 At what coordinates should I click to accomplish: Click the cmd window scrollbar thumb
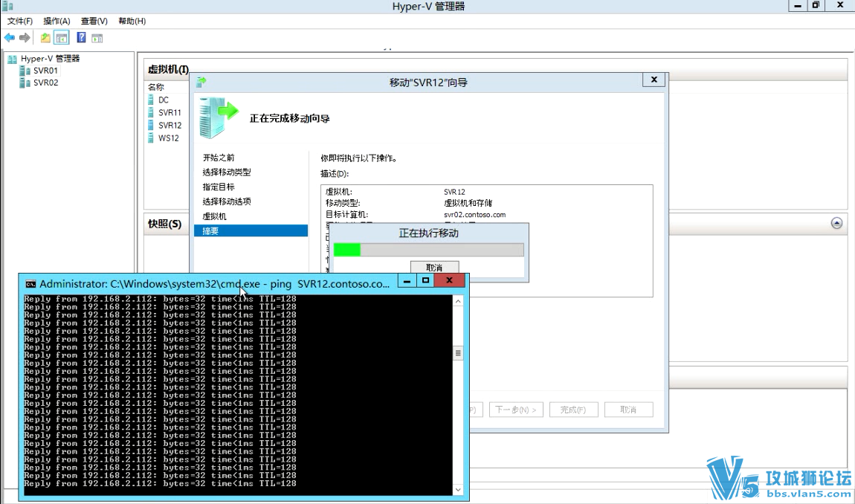(x=458, y=353)
